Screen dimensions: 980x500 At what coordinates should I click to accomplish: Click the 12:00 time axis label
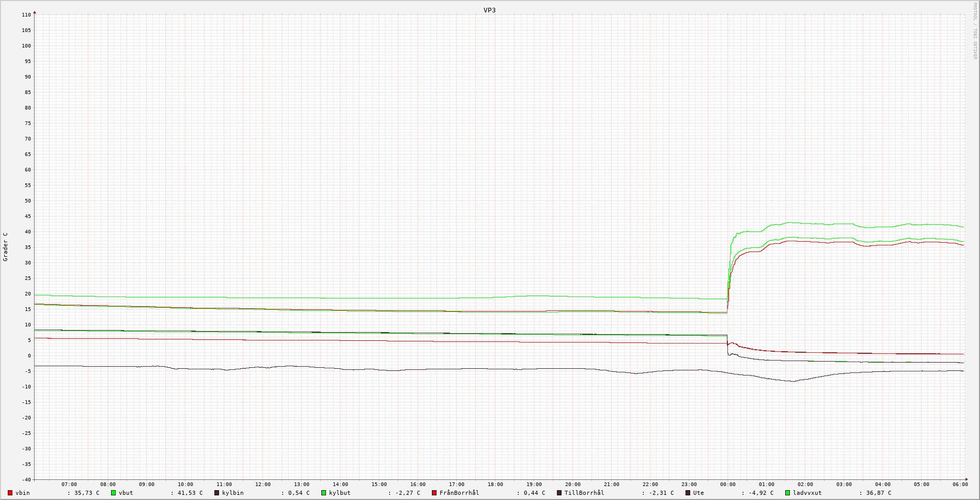pos(262,485)
